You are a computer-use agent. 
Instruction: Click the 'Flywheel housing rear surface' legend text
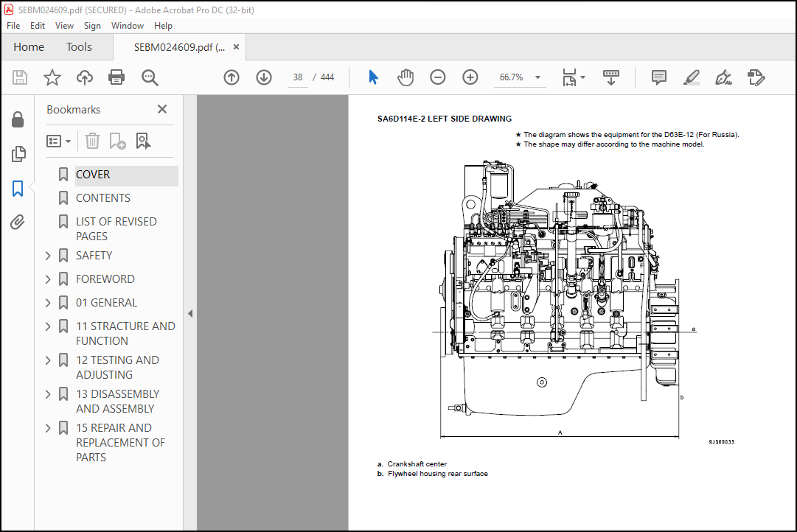point(438,474)
